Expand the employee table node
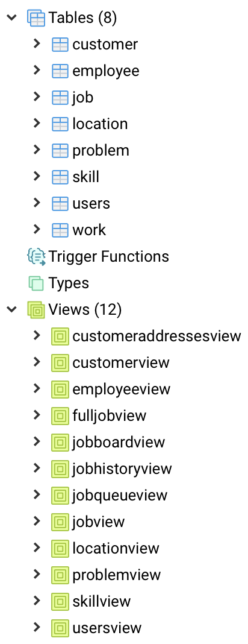Viewport: 248px width, 644px height. click(37, 71)
